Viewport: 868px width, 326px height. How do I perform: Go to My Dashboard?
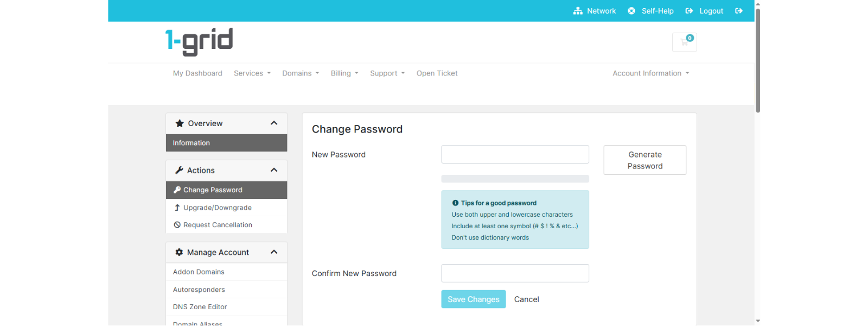point(197,73)
